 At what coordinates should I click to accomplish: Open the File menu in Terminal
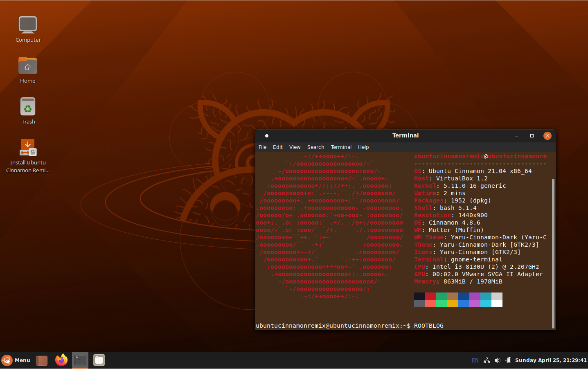[x=262, y=147]
